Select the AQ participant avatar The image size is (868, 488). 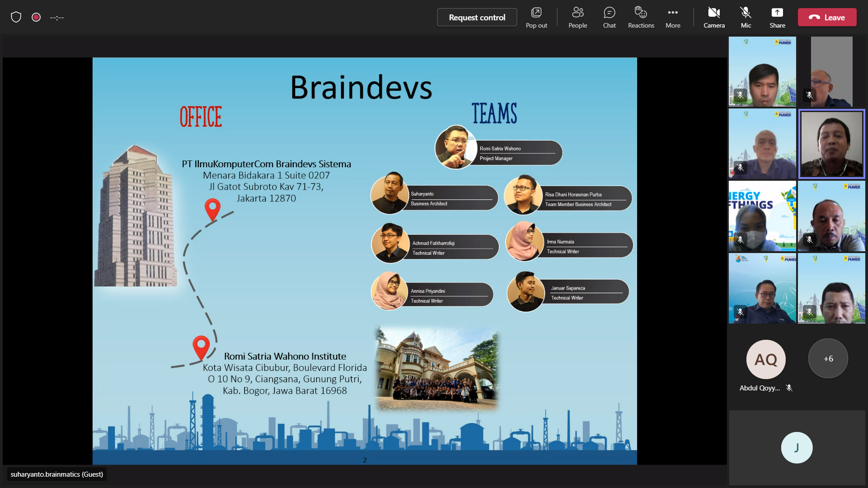765,359
